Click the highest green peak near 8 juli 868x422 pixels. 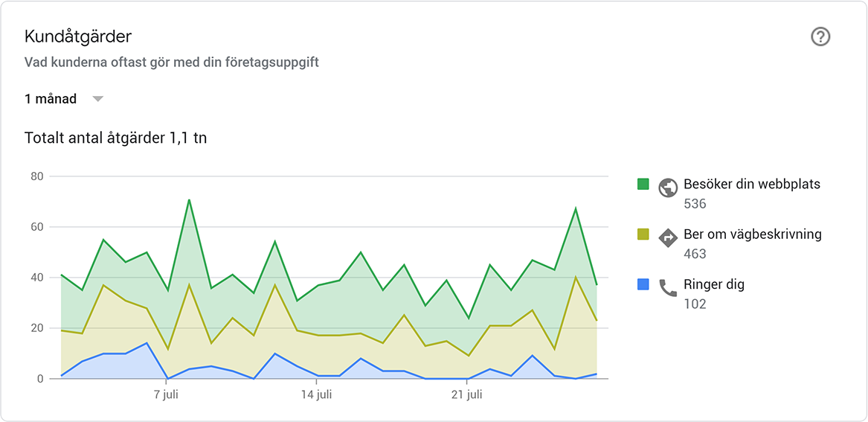coord(189,199)
